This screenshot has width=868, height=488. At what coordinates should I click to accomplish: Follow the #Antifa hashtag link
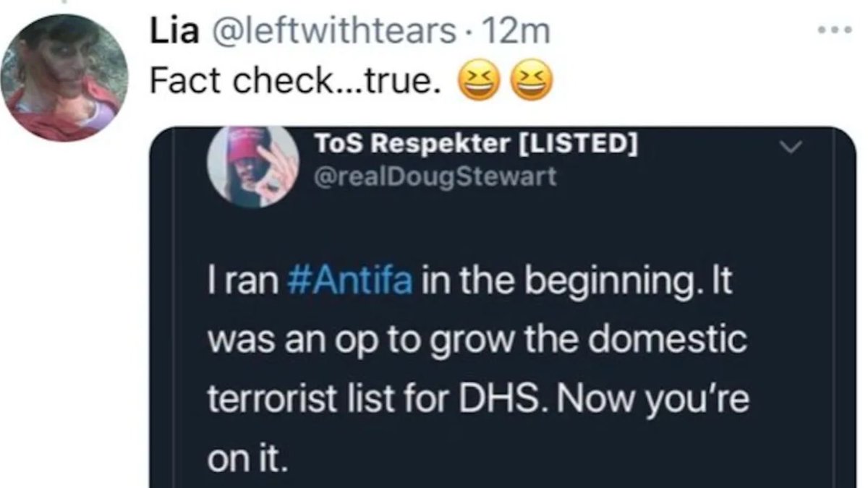[349, 281]
